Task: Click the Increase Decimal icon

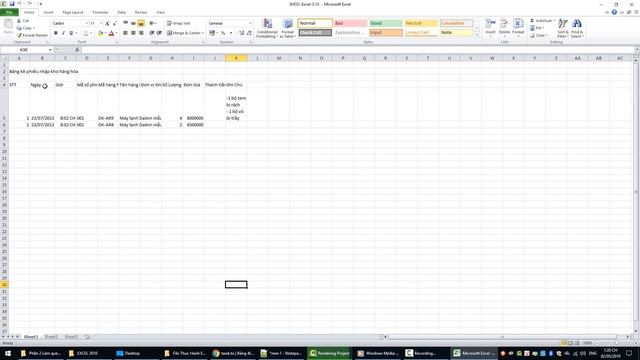Action: pos(242,33)
